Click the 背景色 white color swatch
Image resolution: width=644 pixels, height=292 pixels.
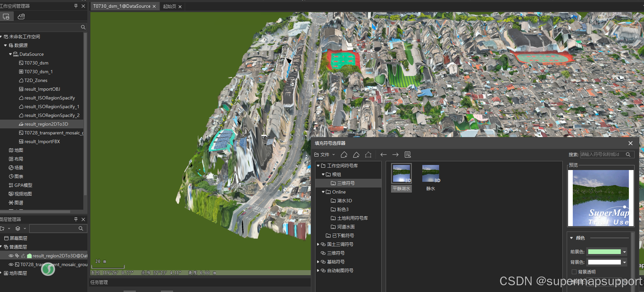tap(604, 262)
